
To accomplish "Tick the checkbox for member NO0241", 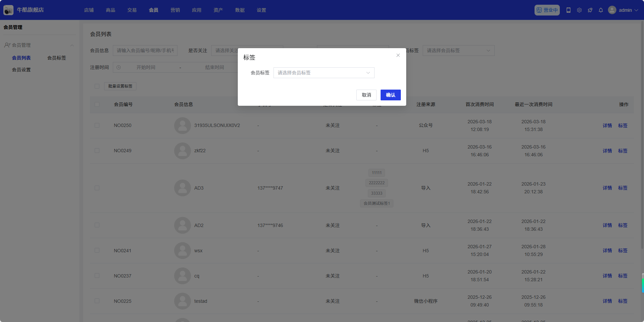I will pos(97,251).
